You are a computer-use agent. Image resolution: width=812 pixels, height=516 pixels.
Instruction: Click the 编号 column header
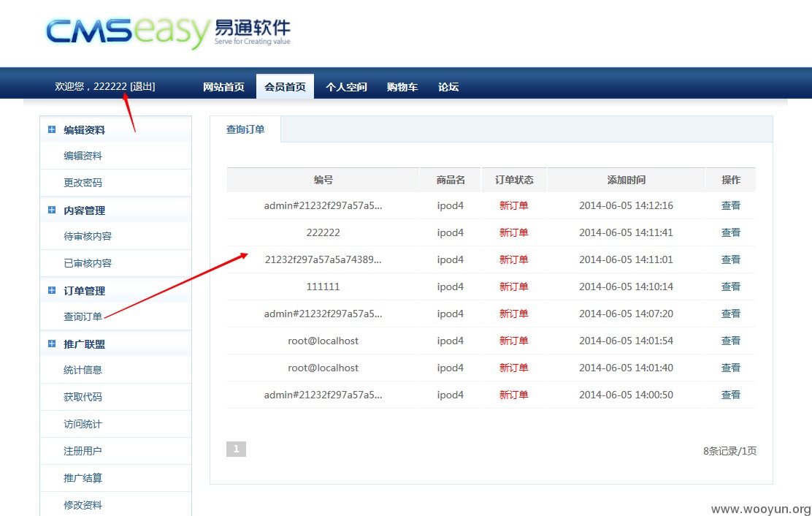[323, 180]
